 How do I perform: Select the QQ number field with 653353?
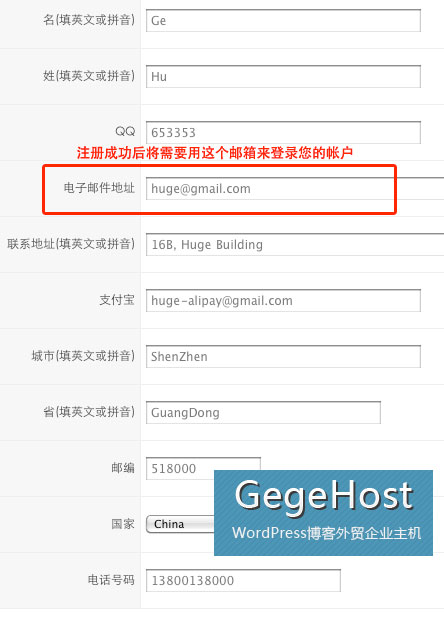(x=283, y=132)
